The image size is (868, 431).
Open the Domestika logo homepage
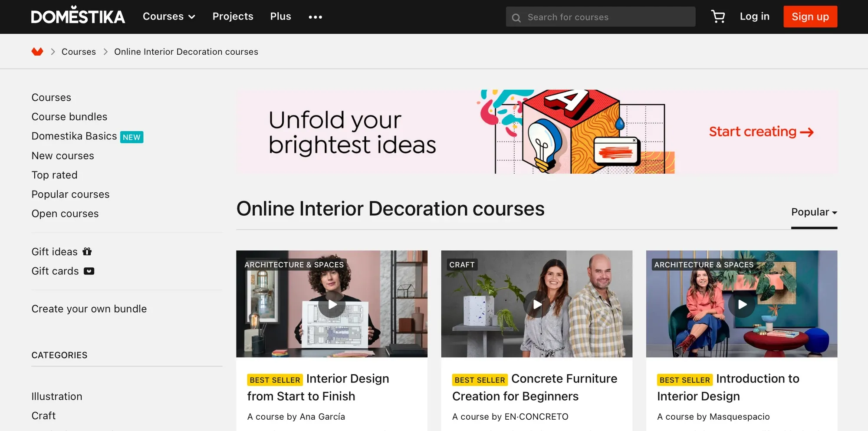[78, 15]
